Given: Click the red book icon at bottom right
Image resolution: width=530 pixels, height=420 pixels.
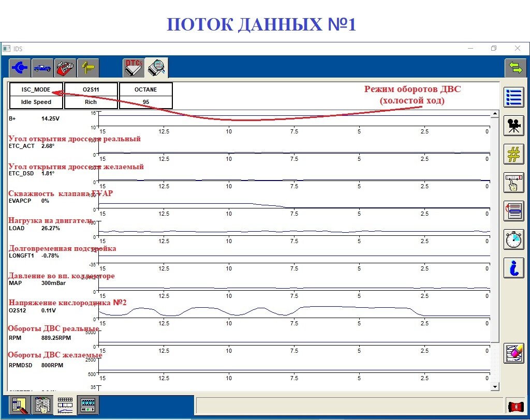Looking at the screenshot, I should (516, 407).
